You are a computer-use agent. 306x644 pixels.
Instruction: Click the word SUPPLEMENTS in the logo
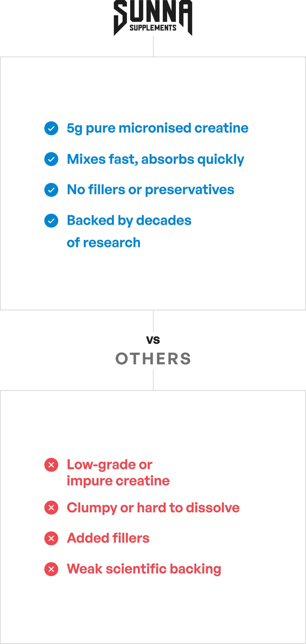tap(153, 28)
